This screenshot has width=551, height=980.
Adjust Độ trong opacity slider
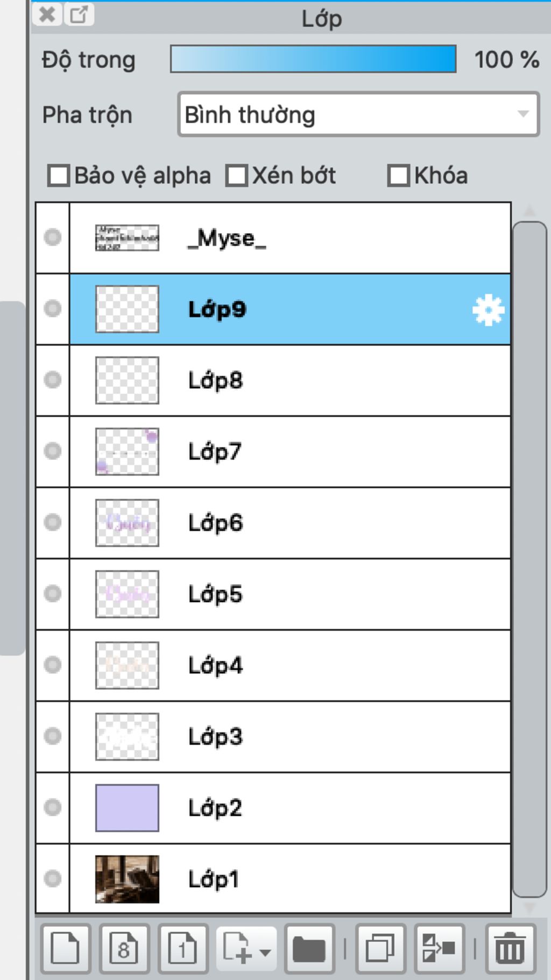pos(313,59)
